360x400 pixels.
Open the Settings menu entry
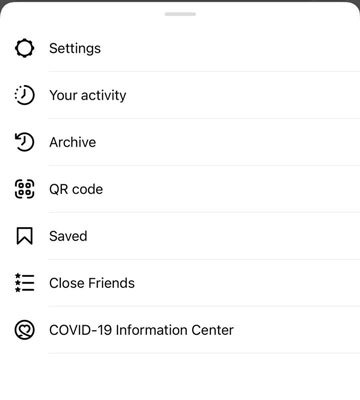75,49
